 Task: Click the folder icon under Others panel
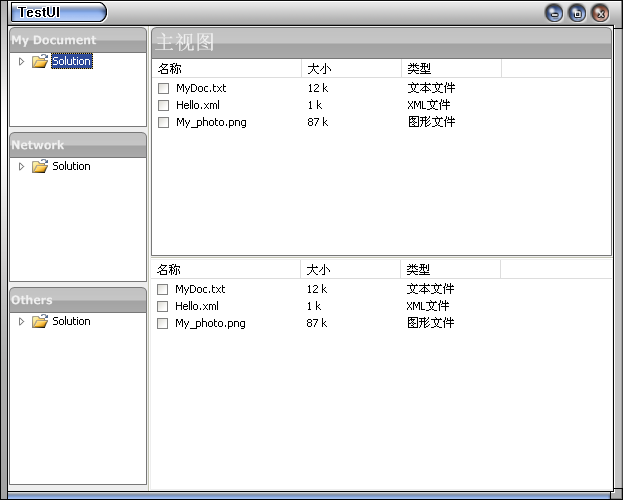coord(40,321)
